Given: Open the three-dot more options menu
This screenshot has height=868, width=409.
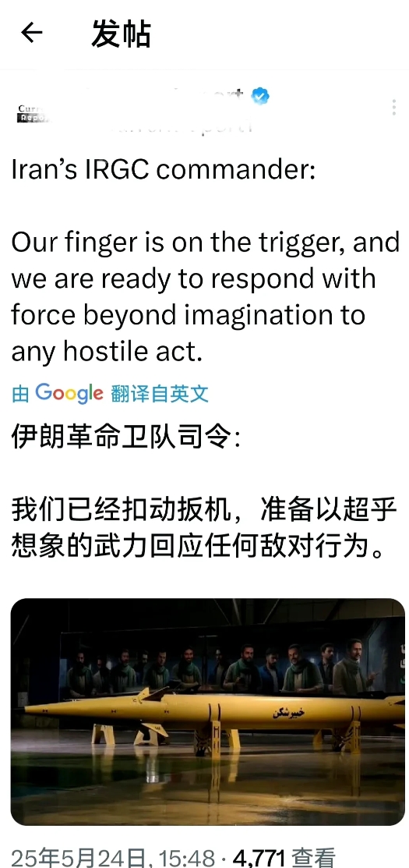Looking at the screenshot, I should point(393,108).
